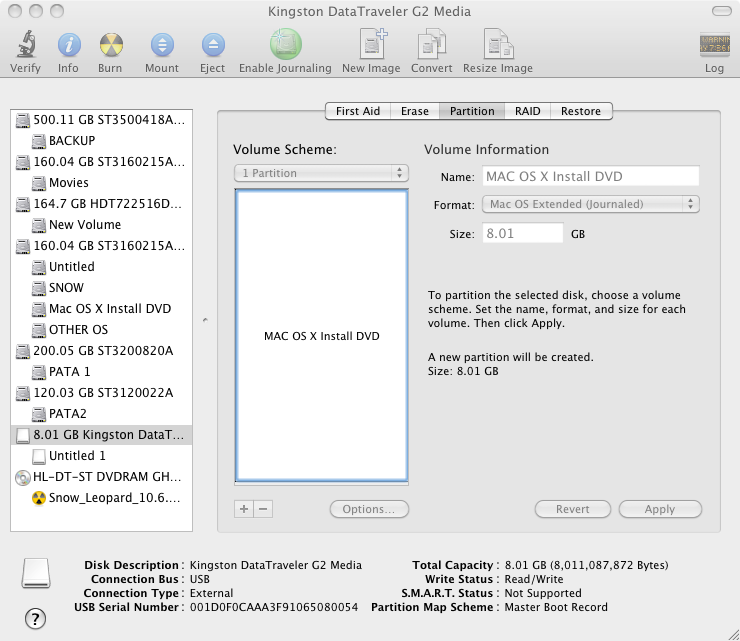Select the PATA 1 volume

101,372
